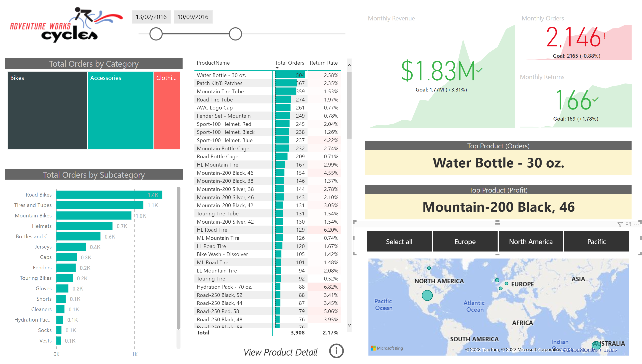Open focus mode on the region slicer
This screenshot has width=642, height=364.
(628, 225)
